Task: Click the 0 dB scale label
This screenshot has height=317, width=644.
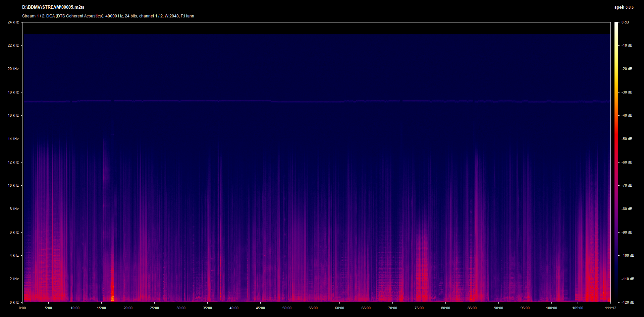Action: click(625, 22)
